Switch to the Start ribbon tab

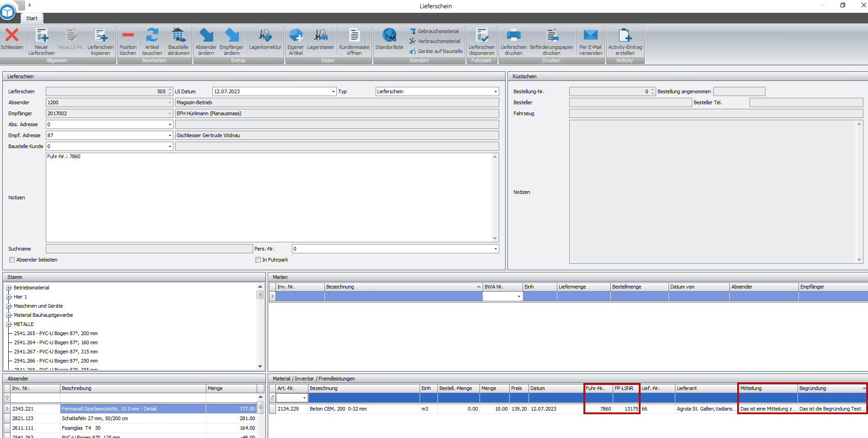tap(32, 18)
